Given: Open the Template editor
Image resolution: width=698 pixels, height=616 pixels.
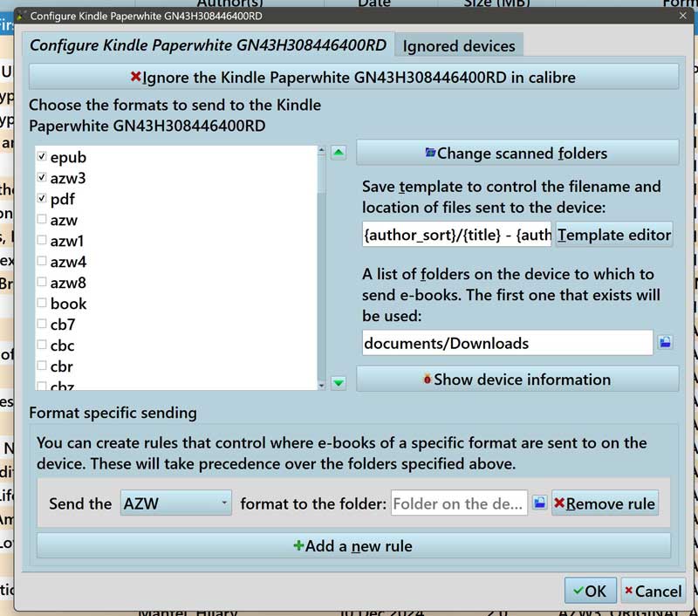Looking at the screenshot, I should click(x=614, y=235).
